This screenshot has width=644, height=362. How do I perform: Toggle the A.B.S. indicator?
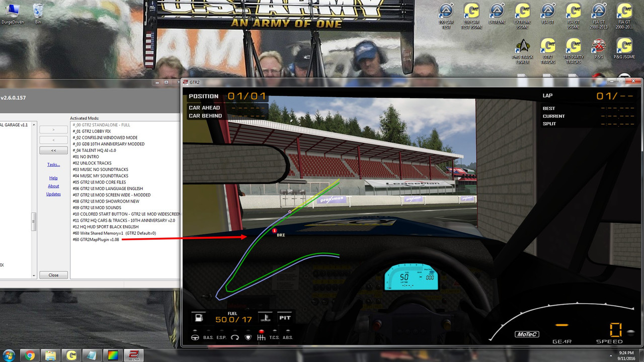(287, 337)
